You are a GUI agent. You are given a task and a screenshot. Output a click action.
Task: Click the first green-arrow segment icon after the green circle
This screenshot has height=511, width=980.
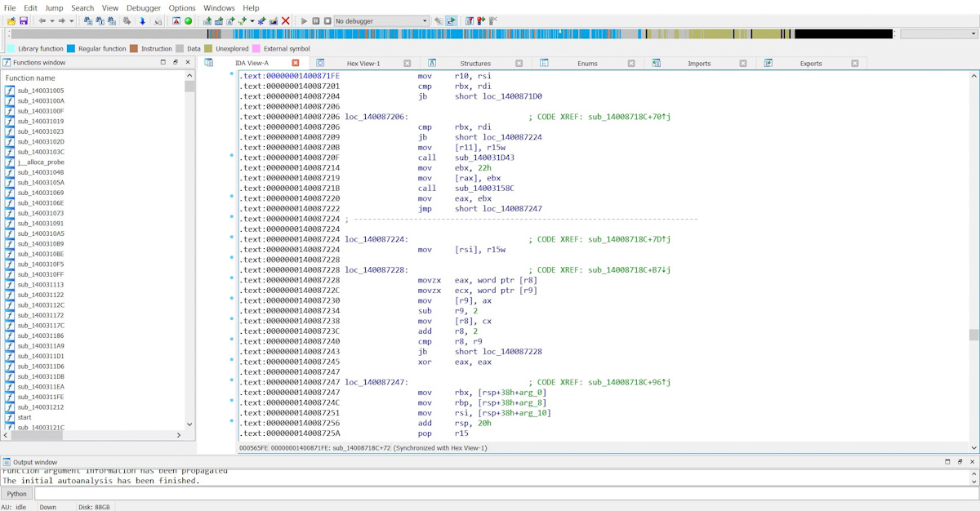pos(207,20)
